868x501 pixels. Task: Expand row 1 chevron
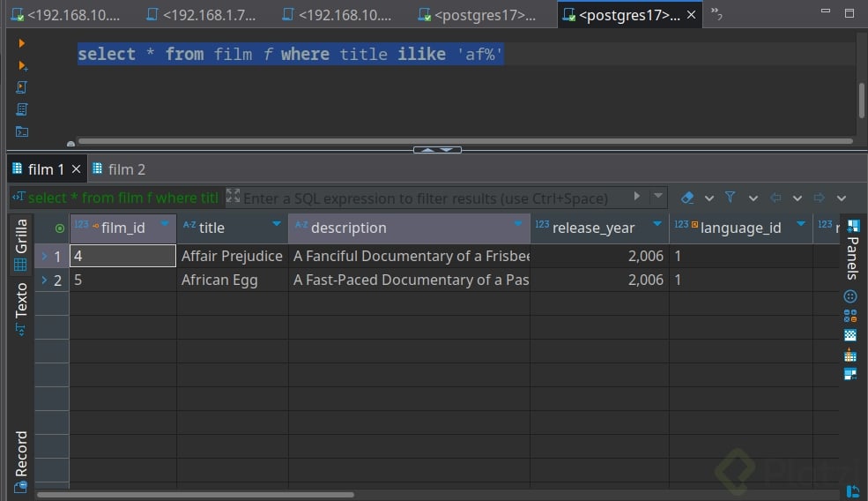[x=44, y=256]
